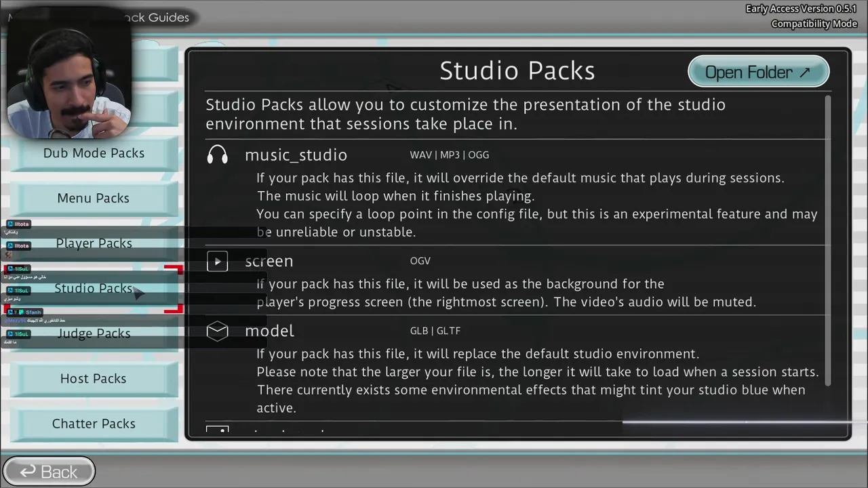Viewport: 868px width, 488px height.
Task: Click the WAV | MP3 | OGG format label
Action: pyautogui.click(x=449, y=155)
